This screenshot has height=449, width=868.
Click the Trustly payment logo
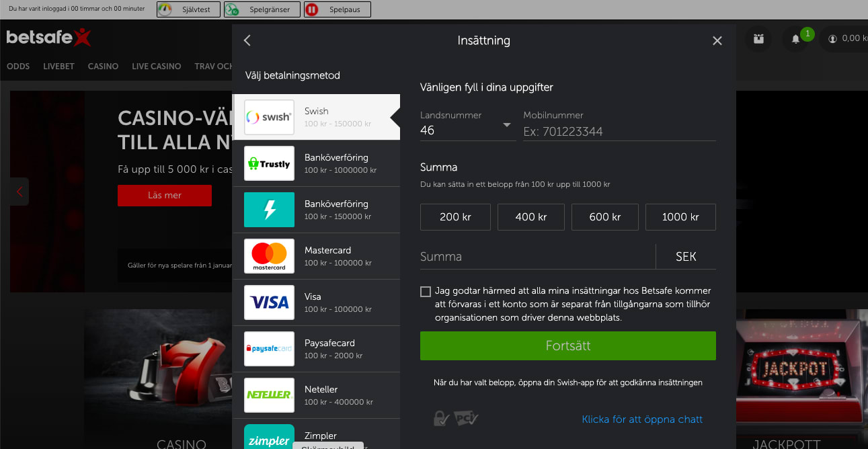(269, 163)
